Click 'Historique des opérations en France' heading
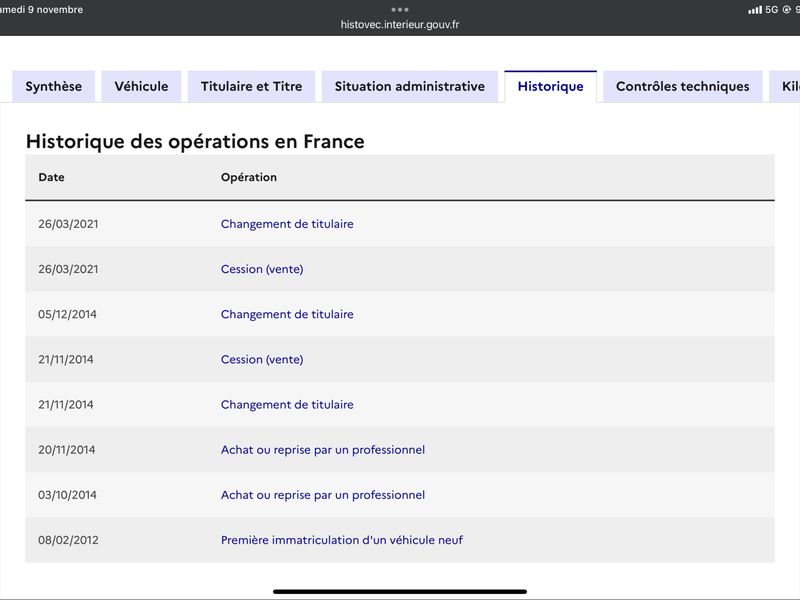 tap(195, 141)
